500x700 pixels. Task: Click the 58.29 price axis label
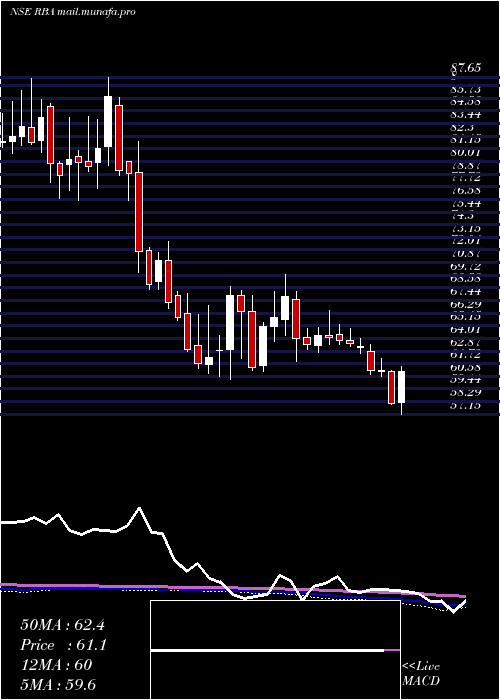pyautogui.click(x=466, y=393)
